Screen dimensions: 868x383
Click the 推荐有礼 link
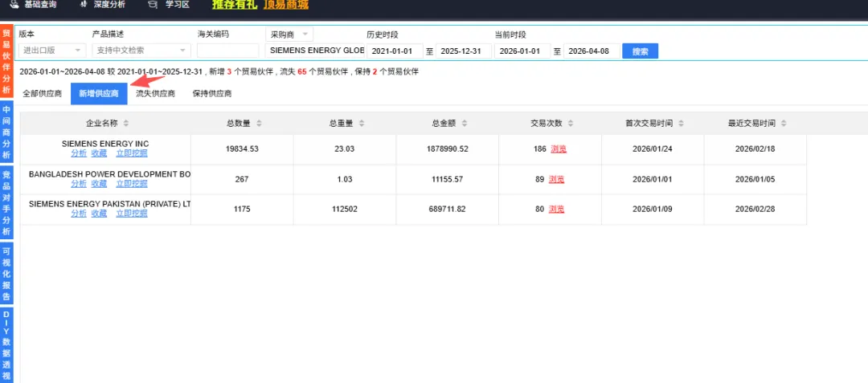pyautogui.click(x=235, y=5)
